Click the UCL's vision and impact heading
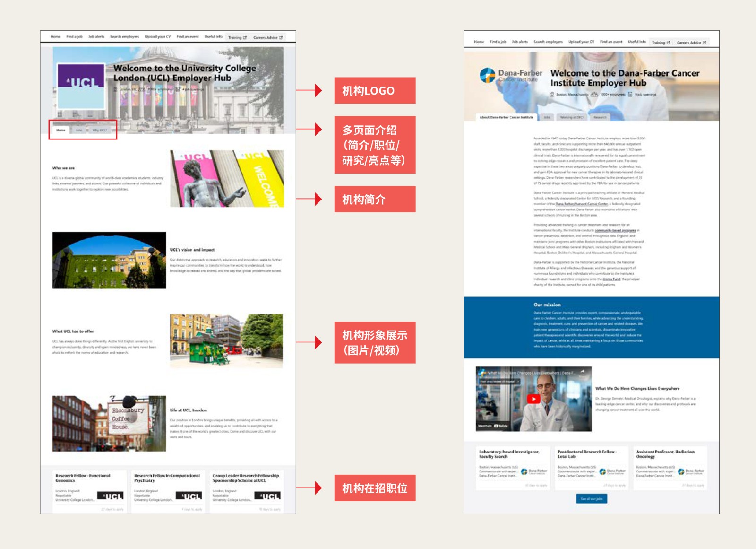The height and width of the screenshot is (549, 756). tap(192, 250)
